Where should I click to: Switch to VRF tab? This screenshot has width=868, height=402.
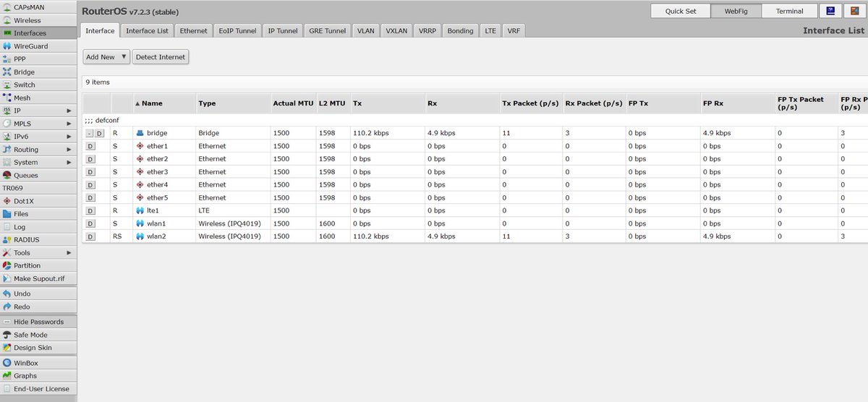pos(514,31)
